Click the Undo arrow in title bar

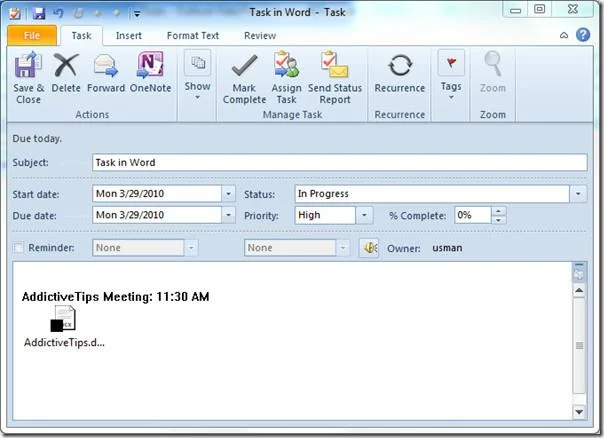(x=59, y=13)
